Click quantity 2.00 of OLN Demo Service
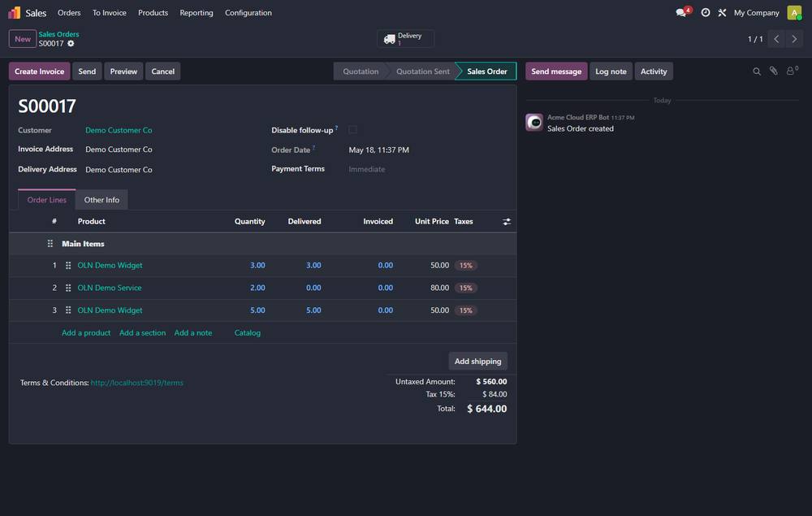 [x=257, y=288]
